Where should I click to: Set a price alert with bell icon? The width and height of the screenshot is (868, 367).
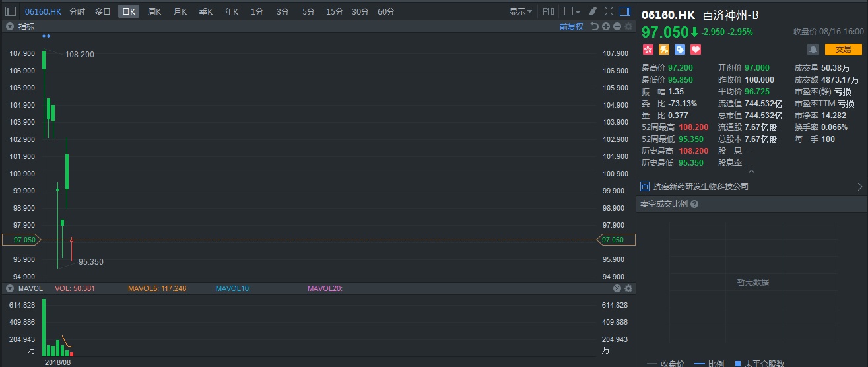point(813,50)
